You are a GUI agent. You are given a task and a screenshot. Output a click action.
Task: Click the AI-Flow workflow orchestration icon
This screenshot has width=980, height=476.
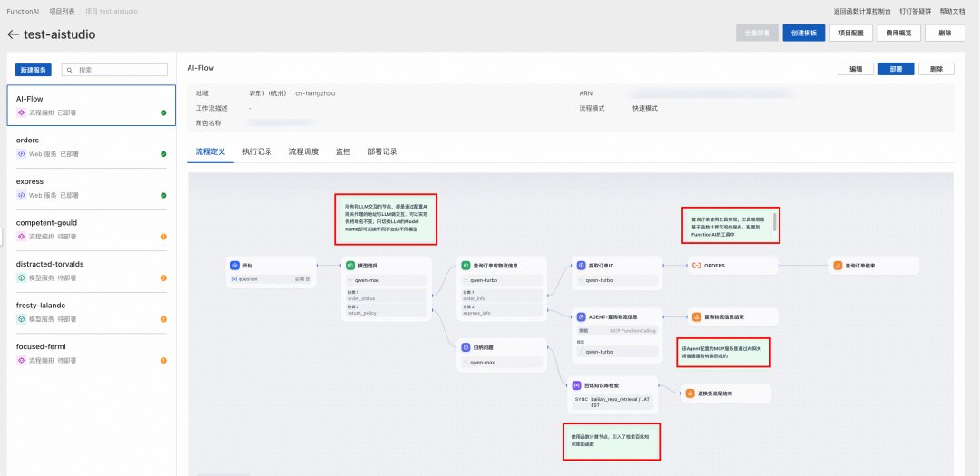(x=21, y=113)
